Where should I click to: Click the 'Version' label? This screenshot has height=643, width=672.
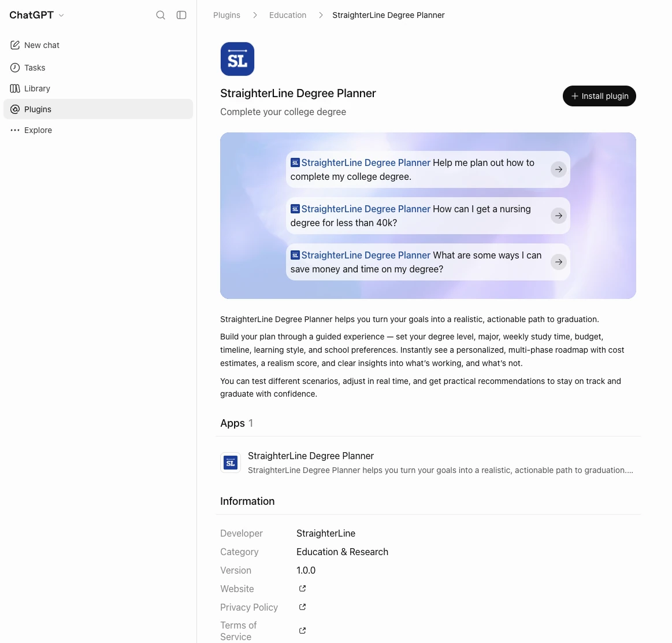click(236, 571)
